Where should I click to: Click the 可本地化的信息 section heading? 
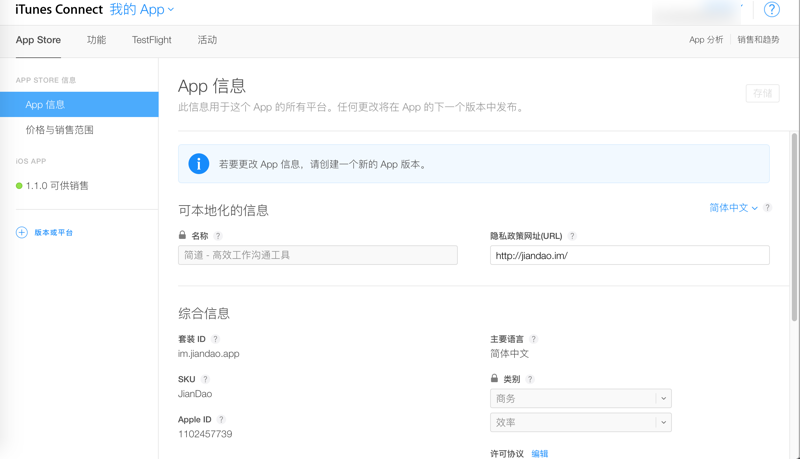tap(223, 210)
